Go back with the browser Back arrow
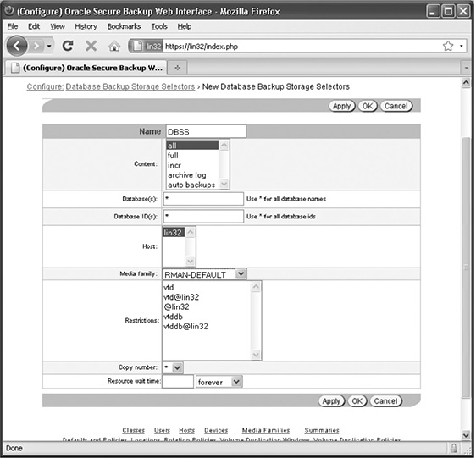Viewport: 476px width, 458px height. point(17,46)
